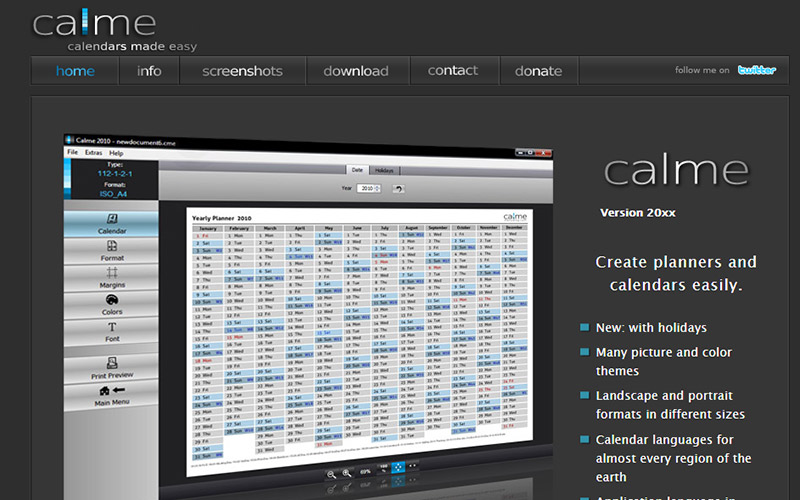Open the File menu in Calme
Viewport: 800px width, 500px height.
[73, 152]
